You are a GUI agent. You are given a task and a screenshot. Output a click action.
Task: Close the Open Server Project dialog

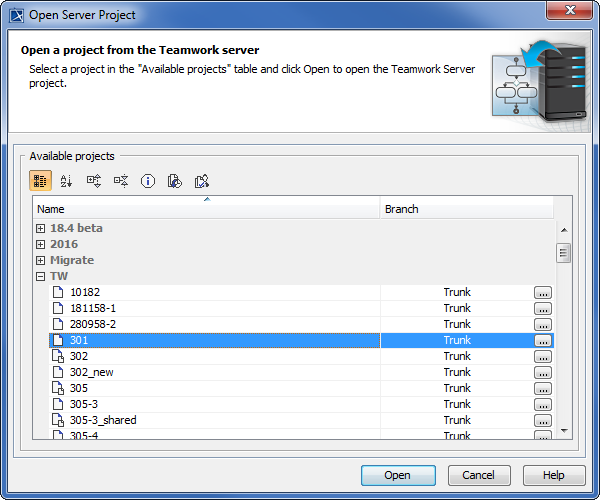pos(570,10)
